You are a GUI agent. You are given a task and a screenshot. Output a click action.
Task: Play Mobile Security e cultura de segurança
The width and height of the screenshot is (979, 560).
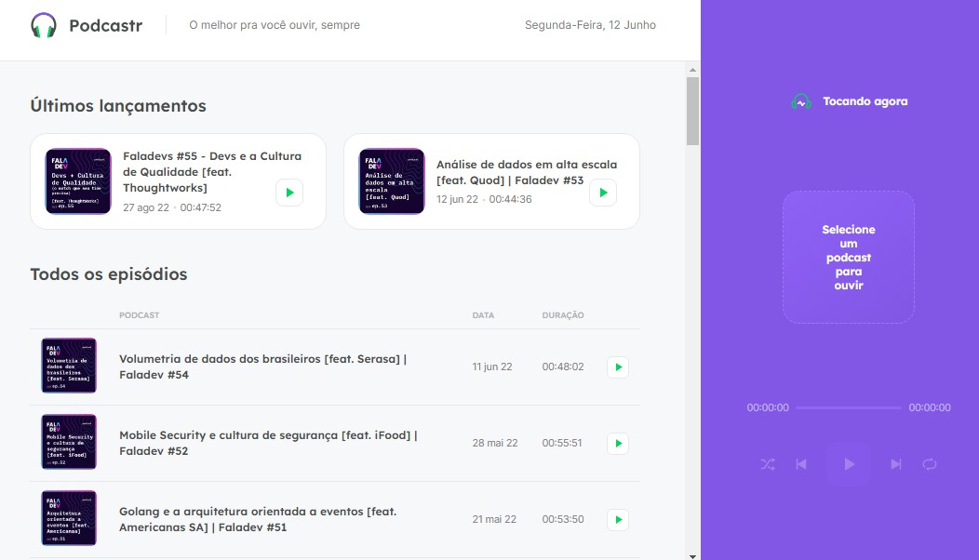click(x=617, y=443)
